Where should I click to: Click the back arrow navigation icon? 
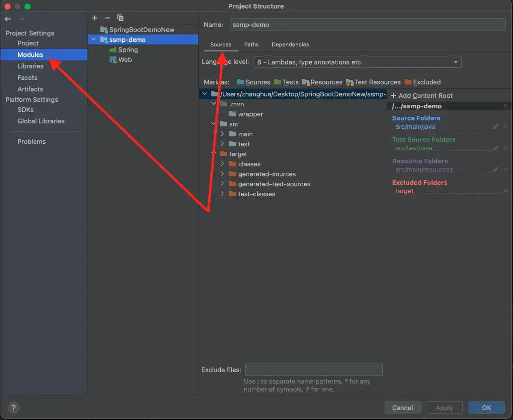click(x=8, y=19)
